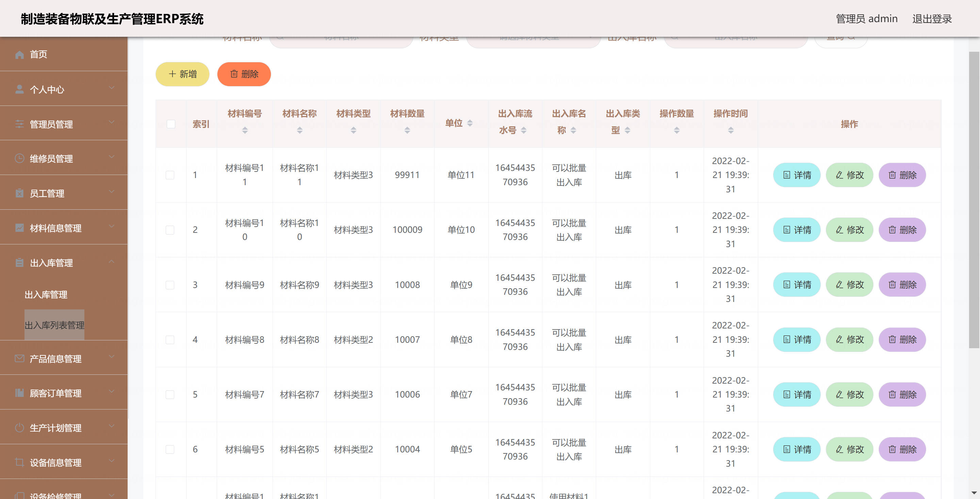Sort by 材料类型 column arrows
The width and height of the screenshot is (980, 499).
[354, 130]
